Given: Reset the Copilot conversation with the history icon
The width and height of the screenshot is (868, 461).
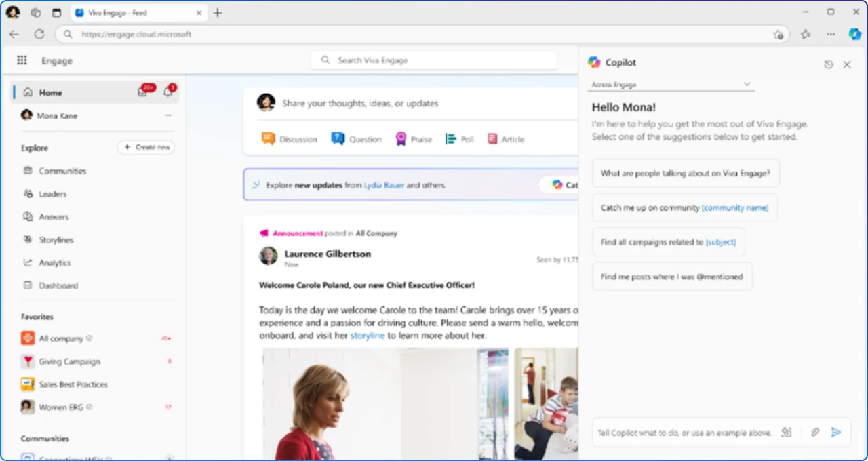Looking at the screenshot, I should pos(829,64).
